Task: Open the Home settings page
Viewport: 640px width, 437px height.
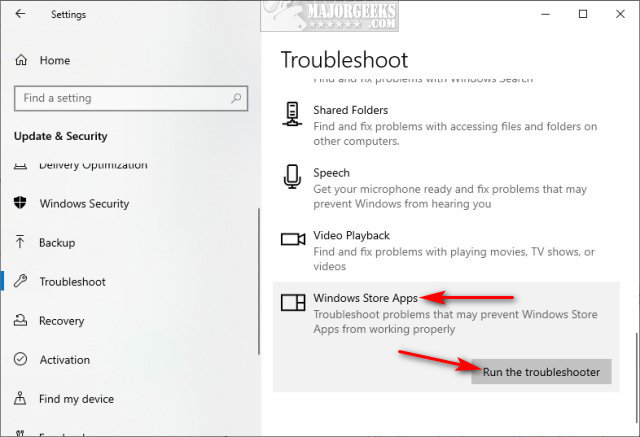Action: (x=55, y=60)
